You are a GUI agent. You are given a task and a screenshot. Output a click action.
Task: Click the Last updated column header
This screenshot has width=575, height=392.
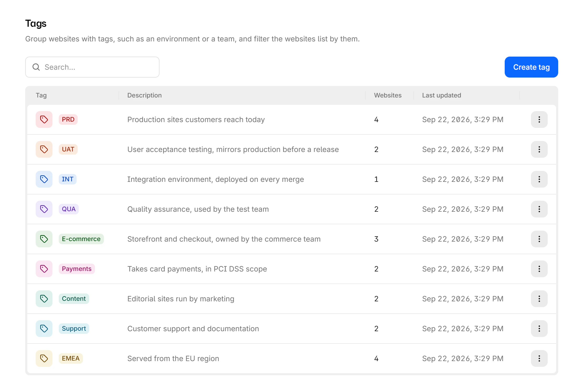pyautogui.click(x=441, y=95)
